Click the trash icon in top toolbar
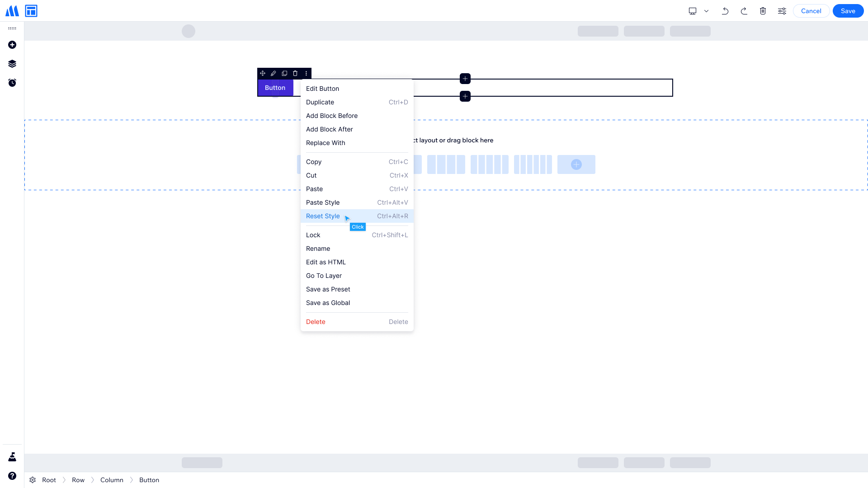 coord(763,11)
